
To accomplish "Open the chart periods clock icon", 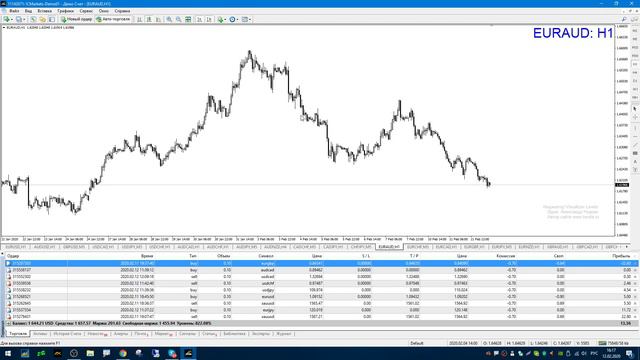I will pos(232,19).
